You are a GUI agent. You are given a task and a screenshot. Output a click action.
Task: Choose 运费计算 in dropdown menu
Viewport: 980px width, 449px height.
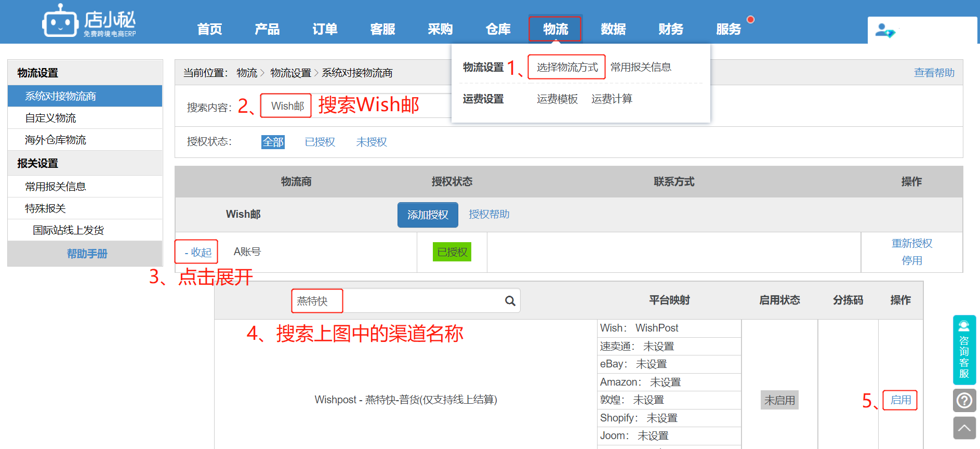tap(612, 99)
